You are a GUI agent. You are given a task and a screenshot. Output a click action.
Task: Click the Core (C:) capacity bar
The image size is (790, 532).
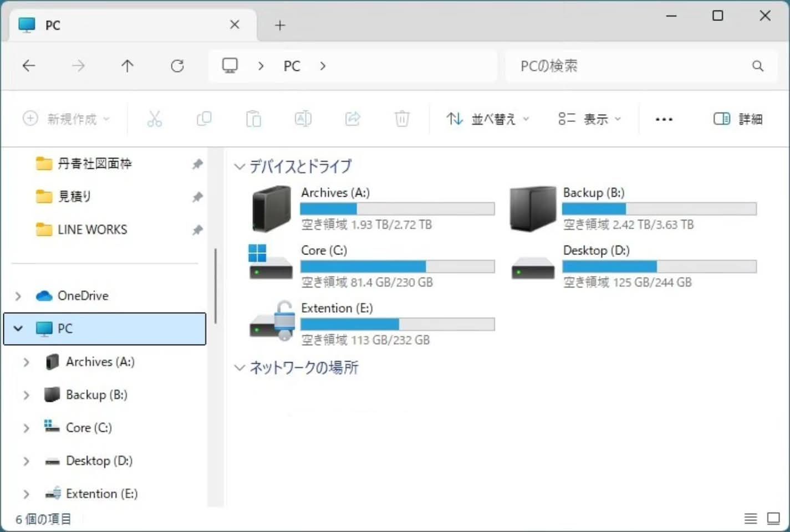click(x=397, y=266)
